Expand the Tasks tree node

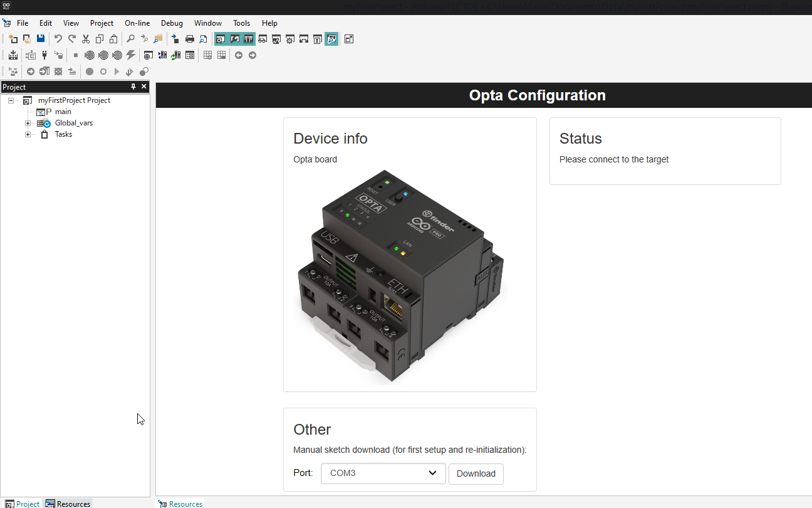coord(28,134)
